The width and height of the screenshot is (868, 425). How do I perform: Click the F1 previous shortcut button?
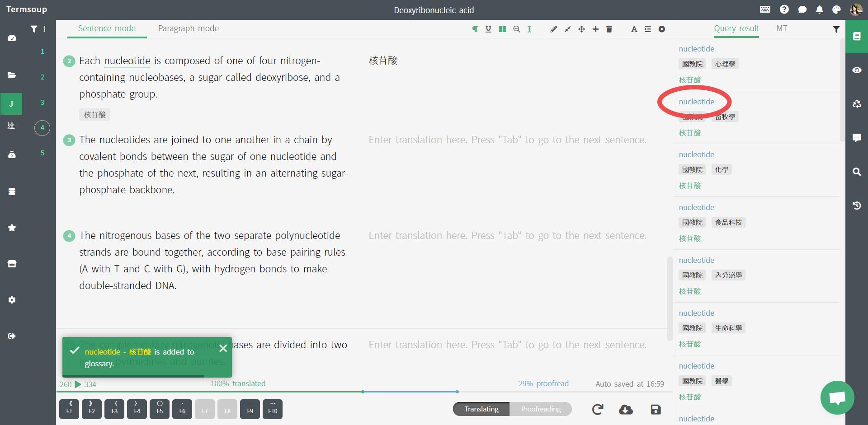pos(69,409)
